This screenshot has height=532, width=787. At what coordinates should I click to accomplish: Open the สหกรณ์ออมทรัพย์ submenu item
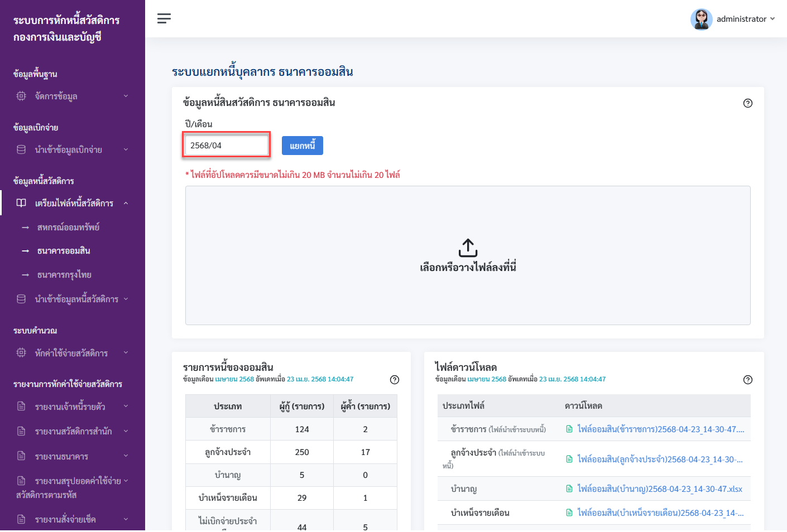68,228
